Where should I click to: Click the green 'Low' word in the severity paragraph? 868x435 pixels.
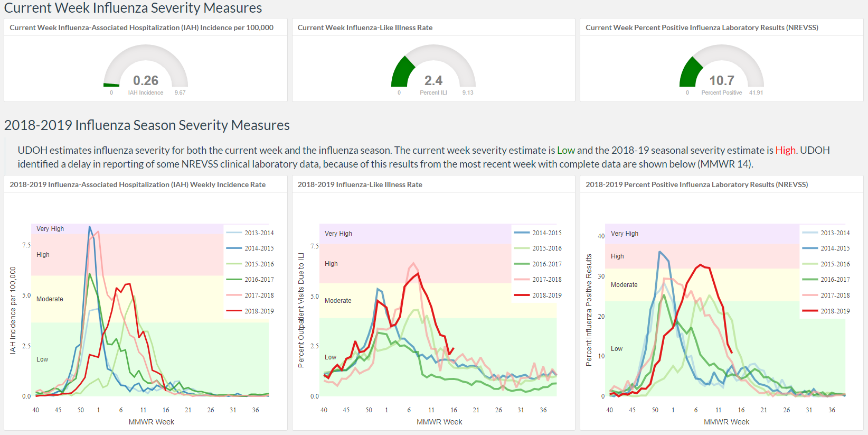click(x=566, y=151)
